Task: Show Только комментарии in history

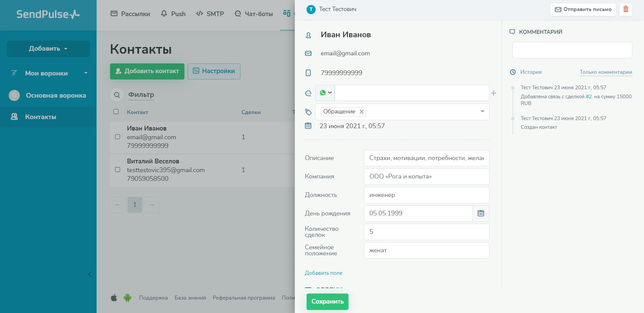Action: click(606, 72)
